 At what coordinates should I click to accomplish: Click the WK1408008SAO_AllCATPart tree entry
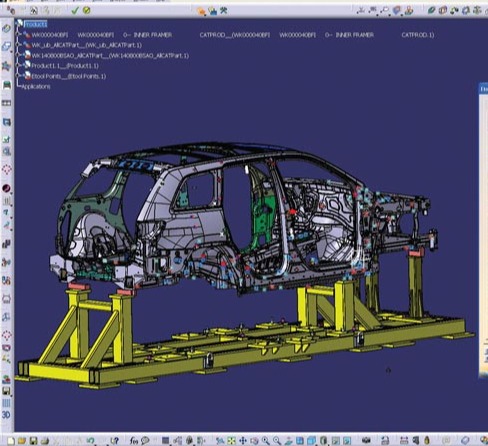pyautogui.click(x=110, y=55)
